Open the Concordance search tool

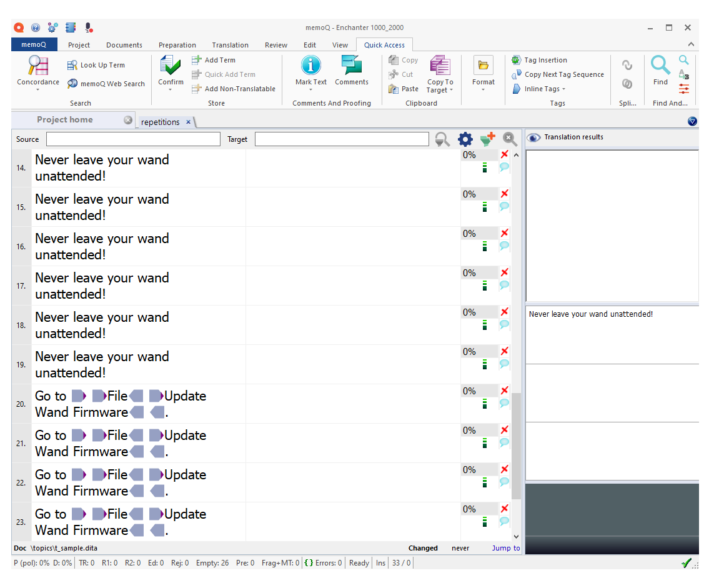tap(38, 66)
